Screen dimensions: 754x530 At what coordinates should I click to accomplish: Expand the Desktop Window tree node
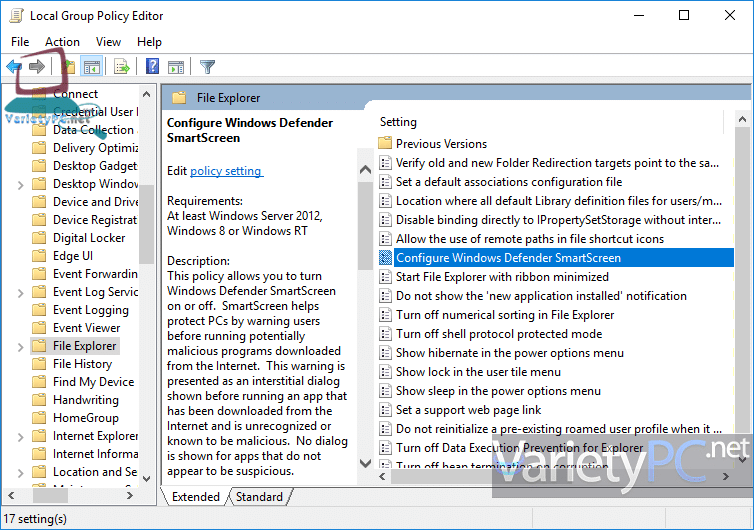click(20, 185)
